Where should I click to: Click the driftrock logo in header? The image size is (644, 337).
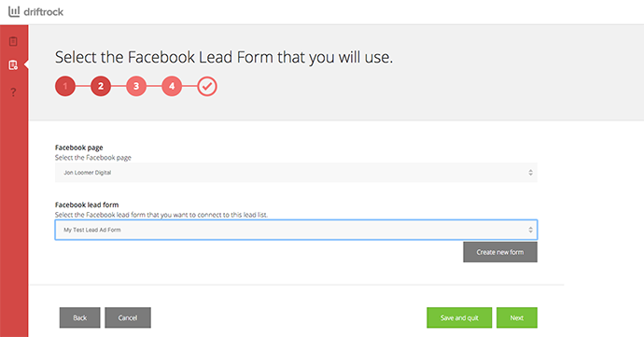[x=35, y=11]
